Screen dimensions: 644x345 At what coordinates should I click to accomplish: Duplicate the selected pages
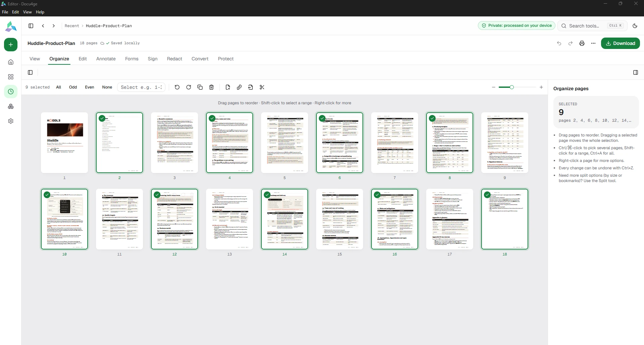pos(200,87)
